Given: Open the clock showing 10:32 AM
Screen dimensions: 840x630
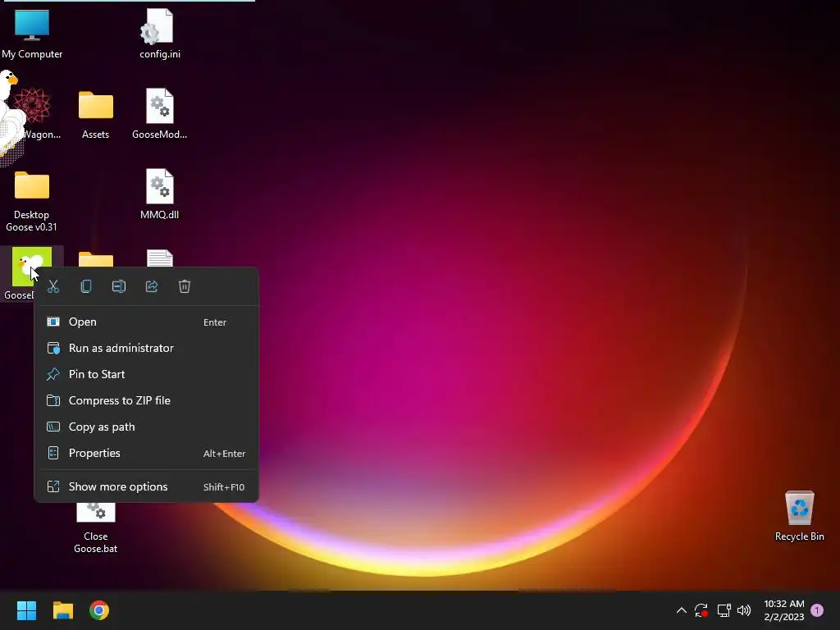Looking at the screenshot, I should tap(783, 610).
